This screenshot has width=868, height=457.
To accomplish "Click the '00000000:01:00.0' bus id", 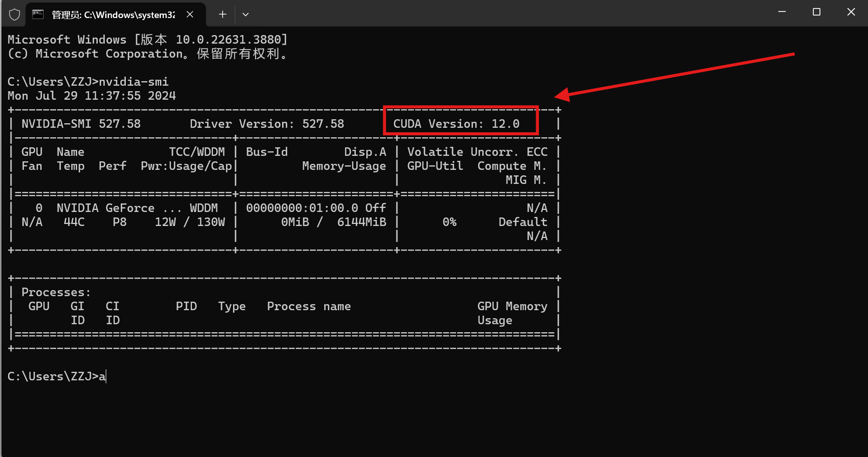I will 302,208.
